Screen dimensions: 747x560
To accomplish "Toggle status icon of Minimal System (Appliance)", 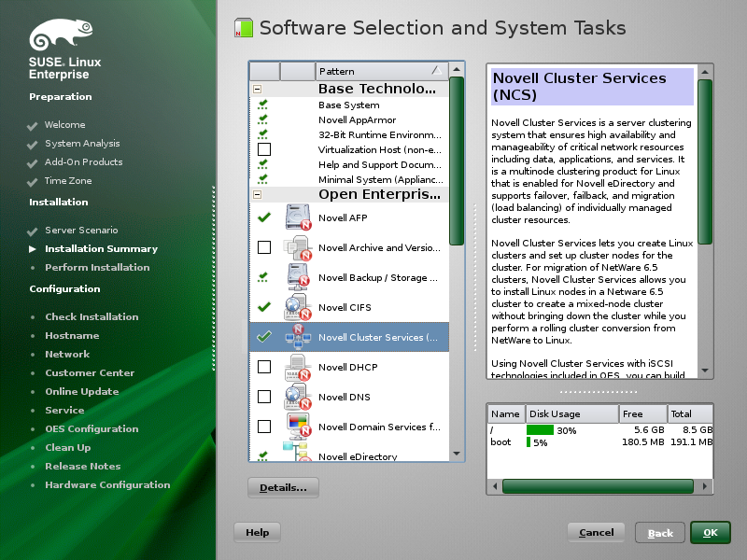I will pyautogui.click(x=263, y=179).
